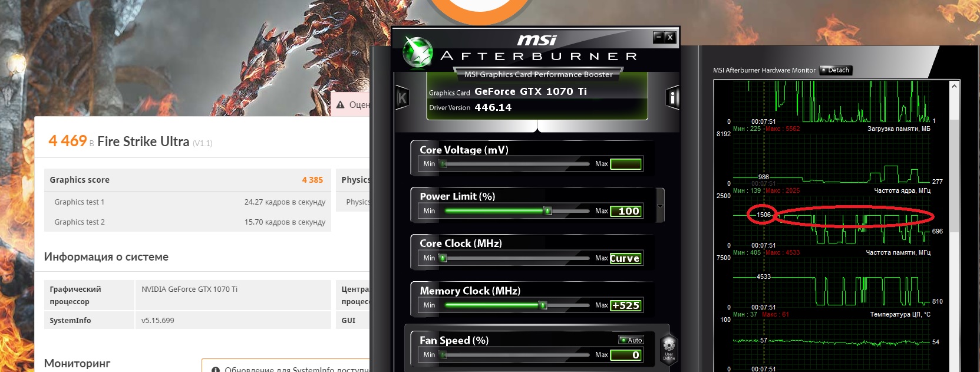Click the hardware monitor vertical scrollbar thumb

pyautogui.click(x=954, y=177)
